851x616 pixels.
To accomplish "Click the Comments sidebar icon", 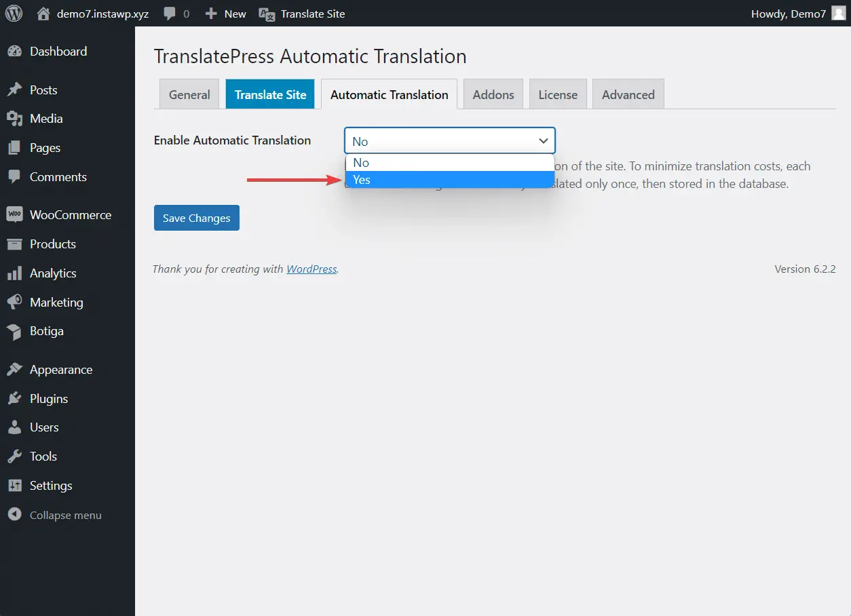I will click(14, 177).
